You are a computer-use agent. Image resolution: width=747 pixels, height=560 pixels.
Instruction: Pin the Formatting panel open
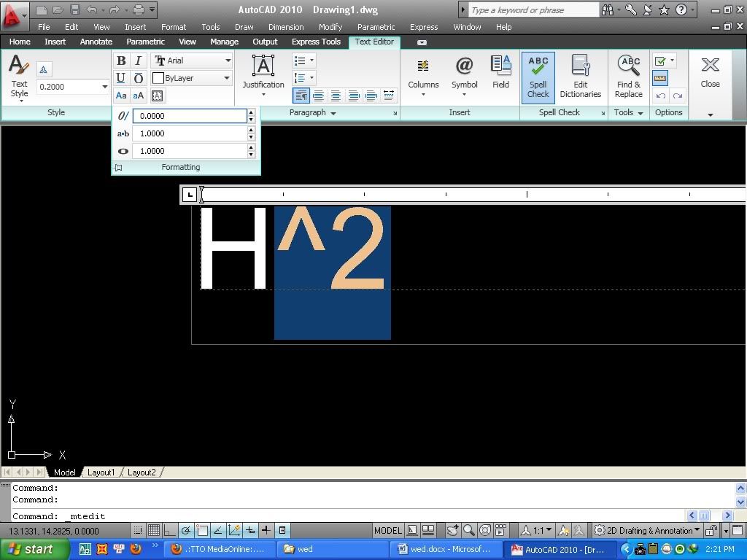click(x=118, y=167)
